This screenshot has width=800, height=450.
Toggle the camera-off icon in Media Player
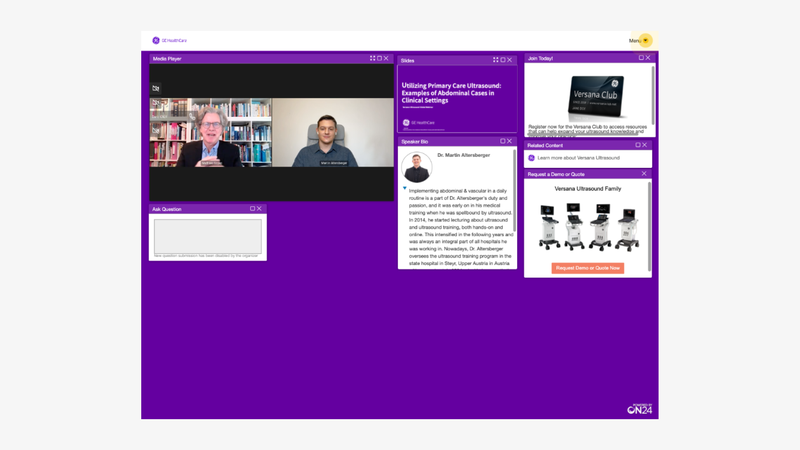tap(156, 88)
